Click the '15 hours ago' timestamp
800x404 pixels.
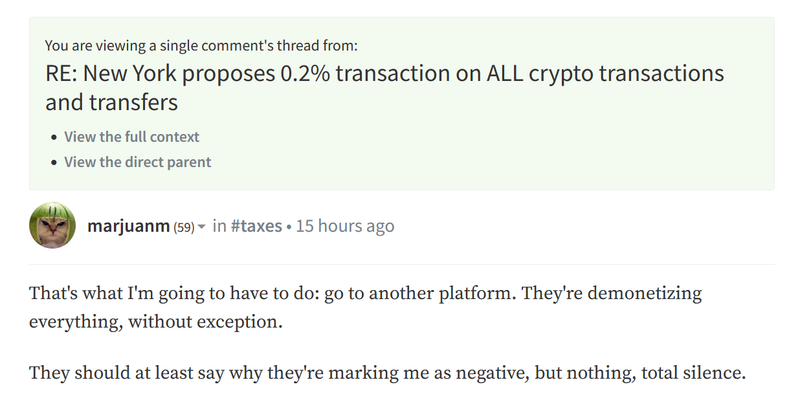pyautogui.click(x=344, y=226)
